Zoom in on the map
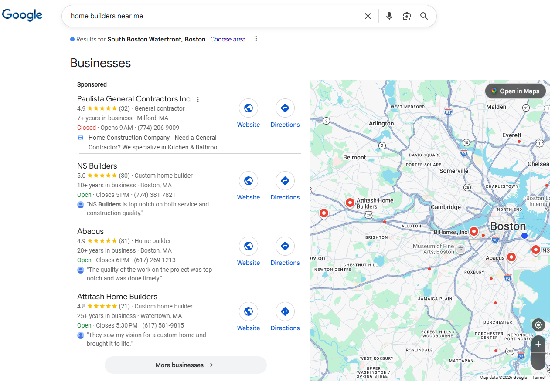Screen dimensions: 555x392 coord(538,344)
